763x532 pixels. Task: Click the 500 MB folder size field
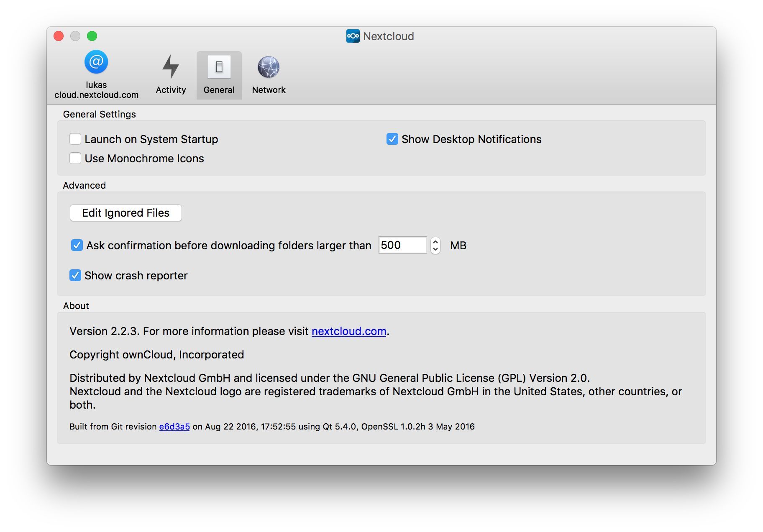click(402, 246)
